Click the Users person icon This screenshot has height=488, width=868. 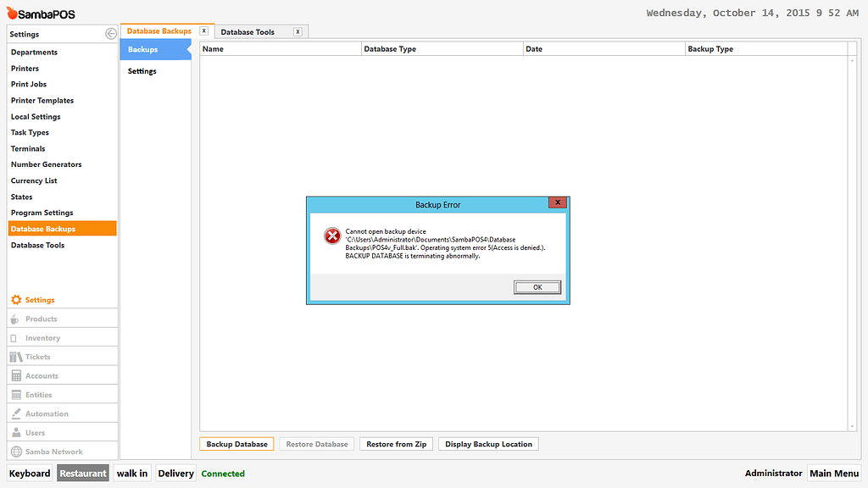click(x=17, y=433)
